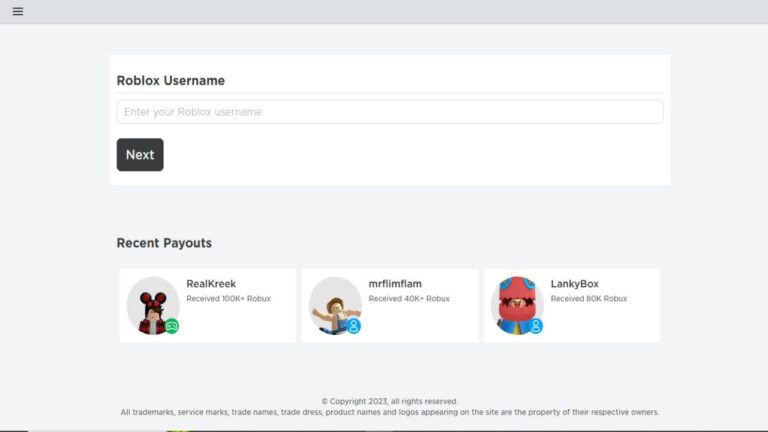Click RealKreek's avatar picture
This screenshot has height=432, width=768.
[152, 305]
